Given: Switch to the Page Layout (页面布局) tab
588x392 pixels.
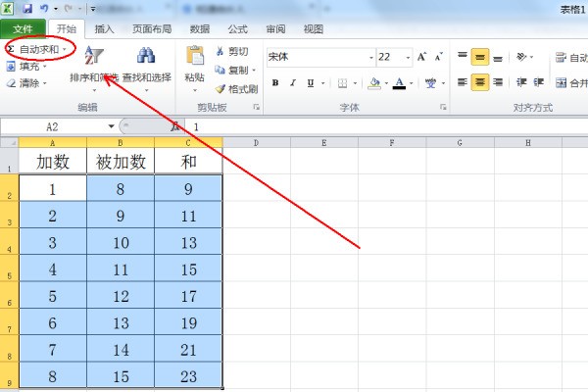Looking at the screenshot, I should tap(152, 28).
